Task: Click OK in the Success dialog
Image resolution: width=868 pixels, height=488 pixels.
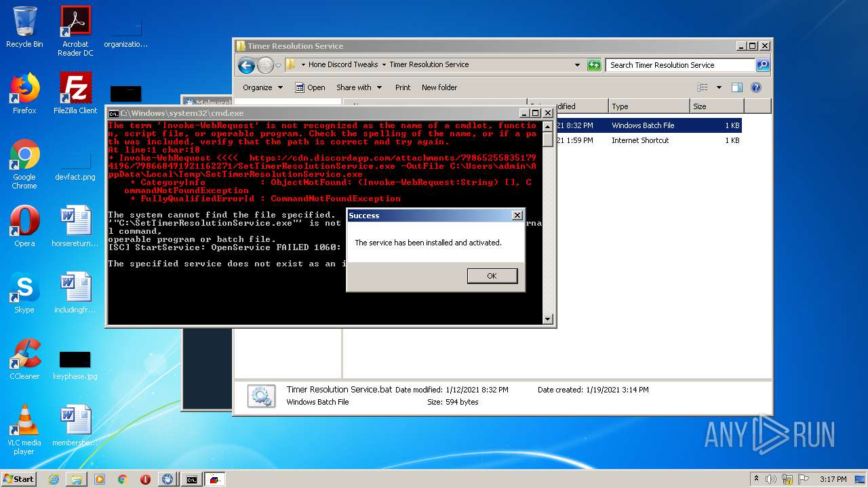Action: 492,276
